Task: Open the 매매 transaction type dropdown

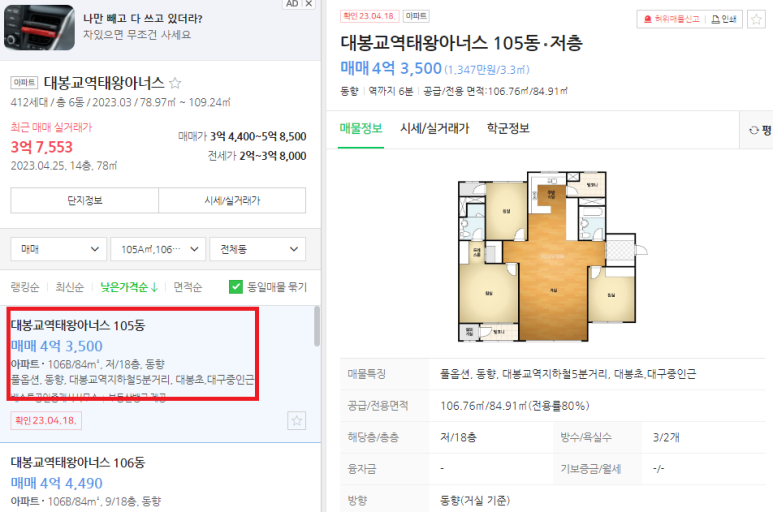Action: (59, 249)
